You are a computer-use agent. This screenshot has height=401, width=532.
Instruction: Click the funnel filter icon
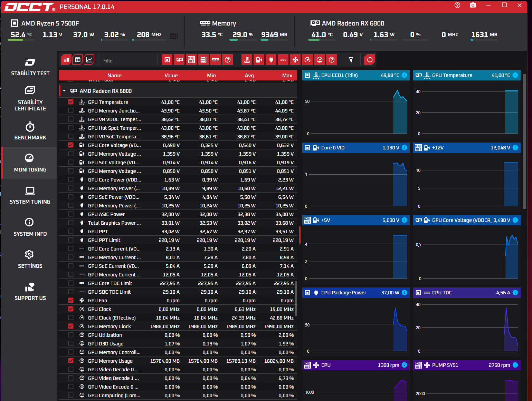351,60
